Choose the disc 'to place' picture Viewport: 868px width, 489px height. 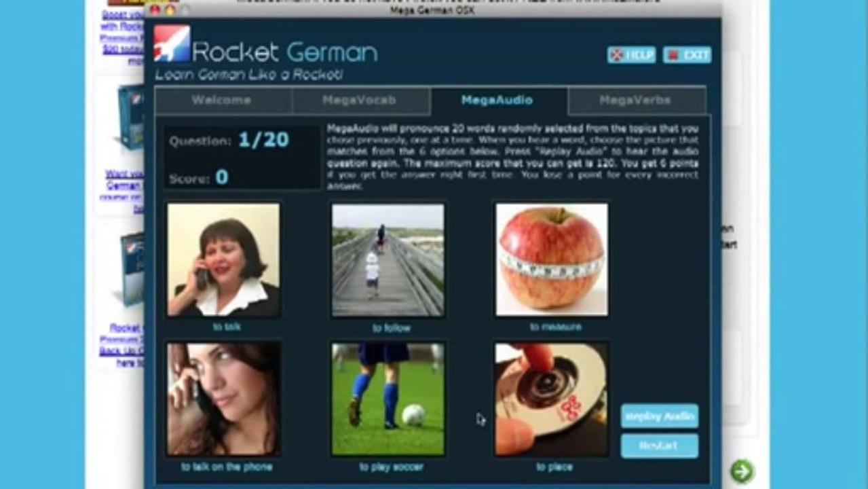pyautogui.click(x=552, y=399)
